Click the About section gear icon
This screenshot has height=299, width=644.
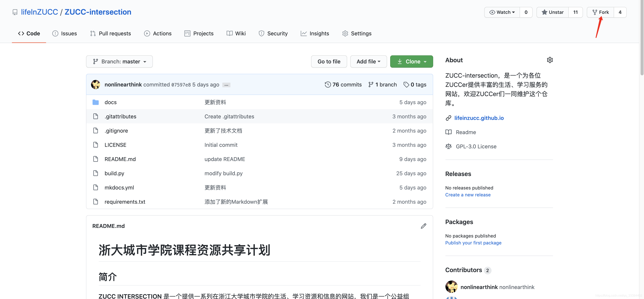pos(550,60)
